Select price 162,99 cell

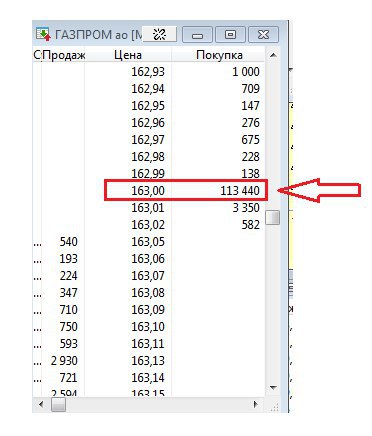click(148, 173)
